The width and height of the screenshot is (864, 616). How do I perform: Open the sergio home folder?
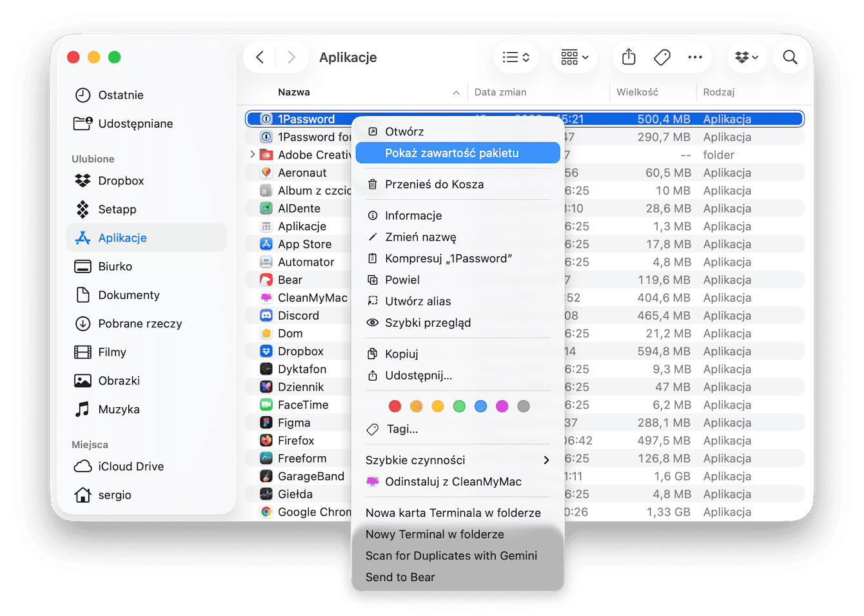[148, 495]
